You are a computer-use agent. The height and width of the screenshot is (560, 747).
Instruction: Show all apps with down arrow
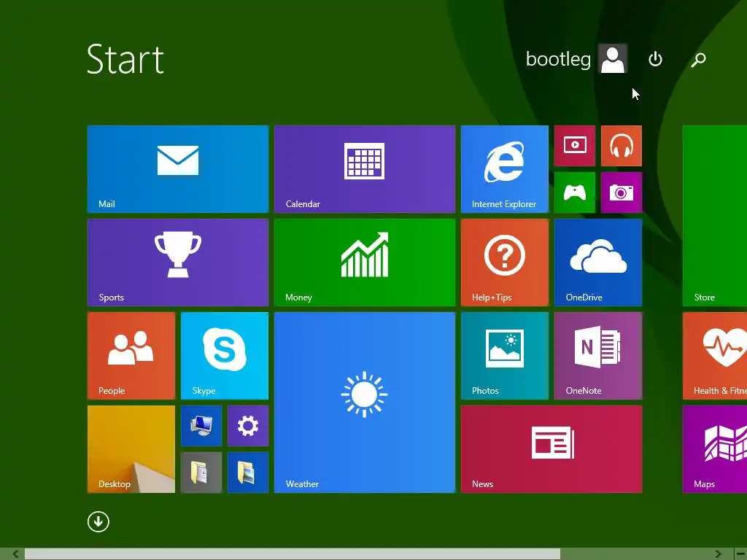click(98, 522)
